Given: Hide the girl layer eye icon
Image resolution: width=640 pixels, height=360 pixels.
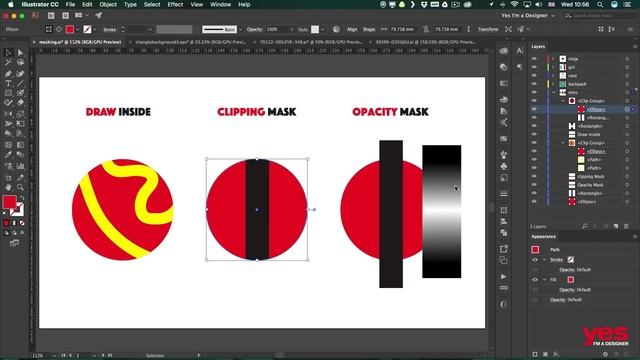Looking at the screenshot, I should (x=534, y=67).
